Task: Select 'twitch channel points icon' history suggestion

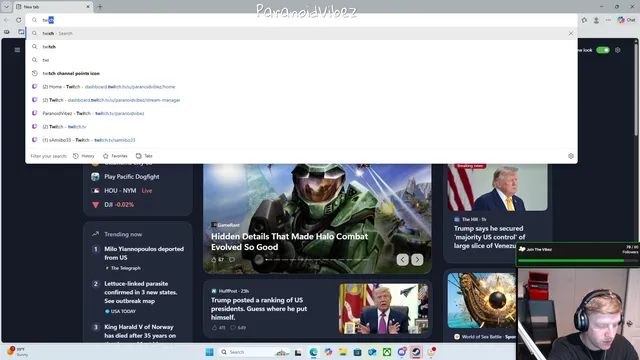Action: click(301, 73)
